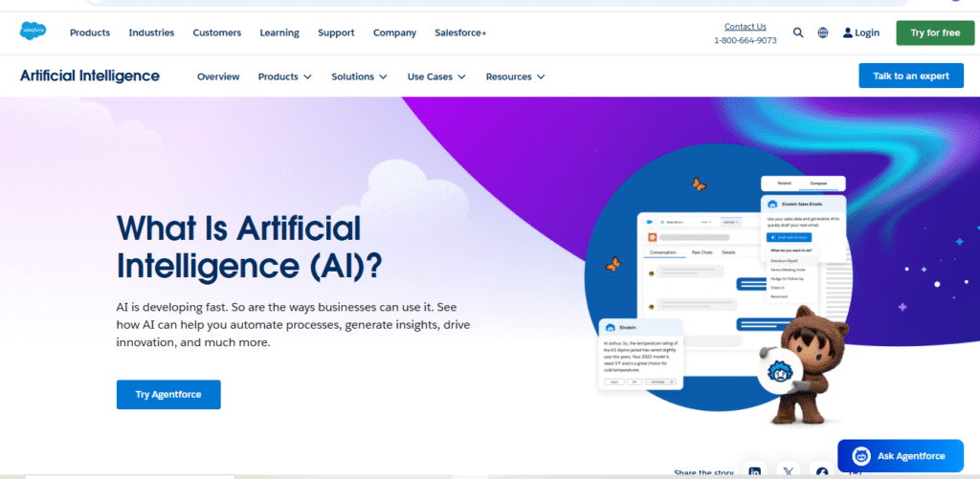Go to Salesforce+ in top navigation
This screenshot has height=479, width=980.
tap(460, 33)
